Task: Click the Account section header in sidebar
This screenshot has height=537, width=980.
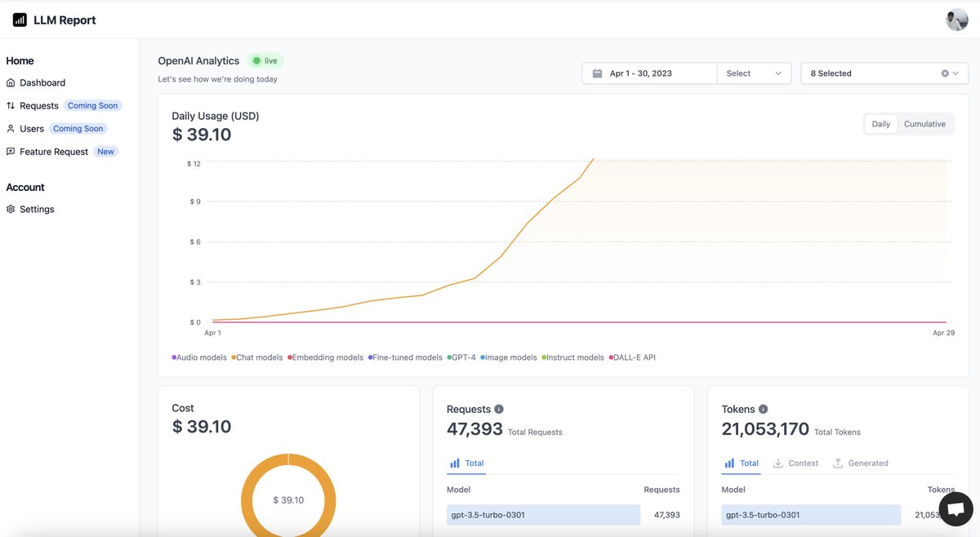Action: [x=25, y=187]
